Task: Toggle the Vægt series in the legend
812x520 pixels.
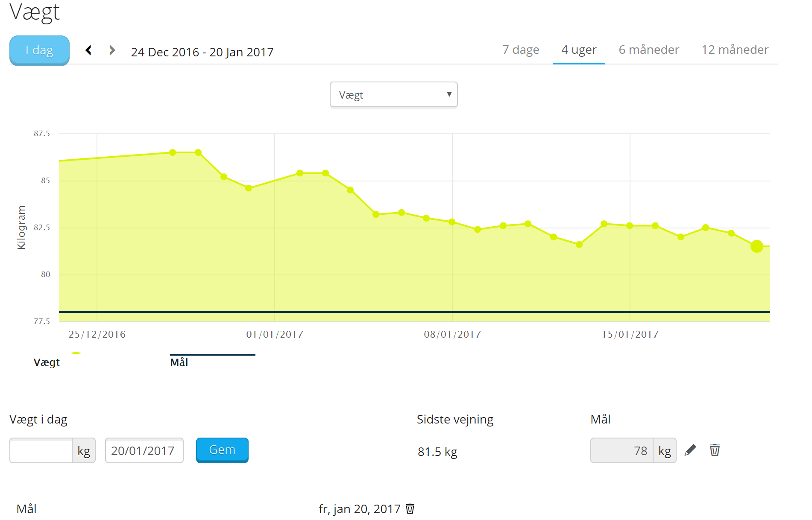Action: [x=47, y=362]
